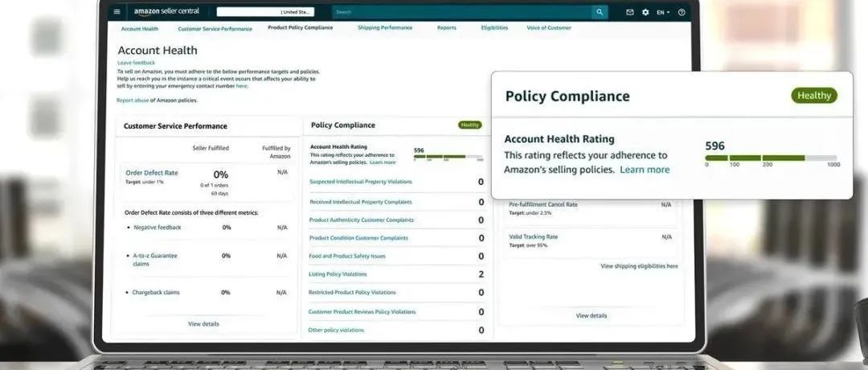Click the emergency contact 'here' link

242,86
